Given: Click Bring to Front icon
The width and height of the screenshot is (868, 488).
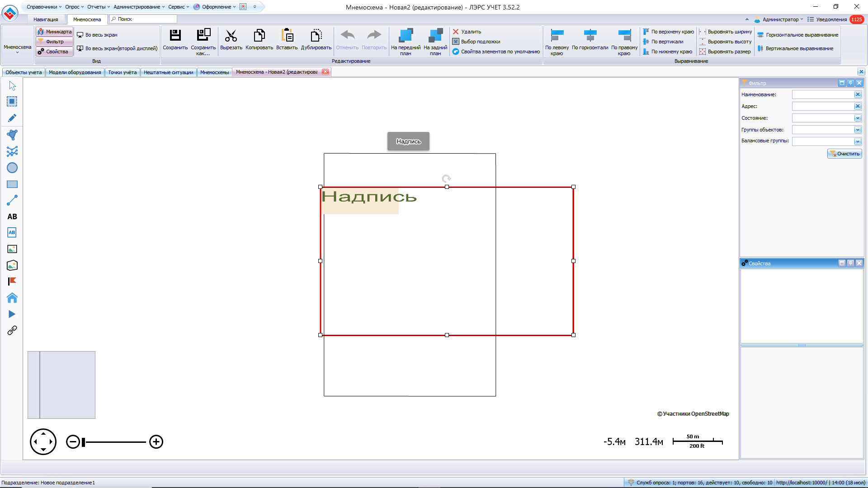Looking at the screenshot, I should pyautogui.click(x=406, y=36).
